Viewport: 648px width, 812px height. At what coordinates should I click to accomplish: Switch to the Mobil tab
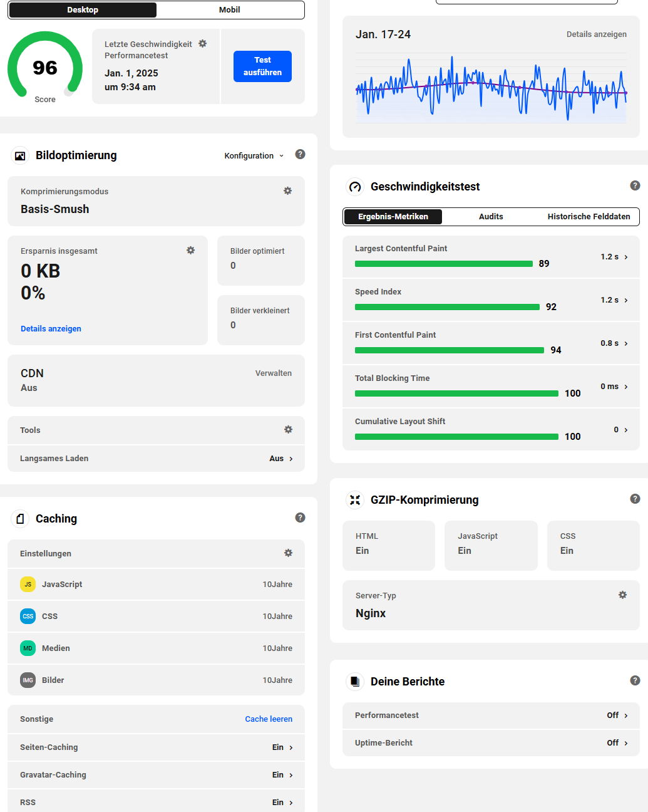(x=230, y=9)
